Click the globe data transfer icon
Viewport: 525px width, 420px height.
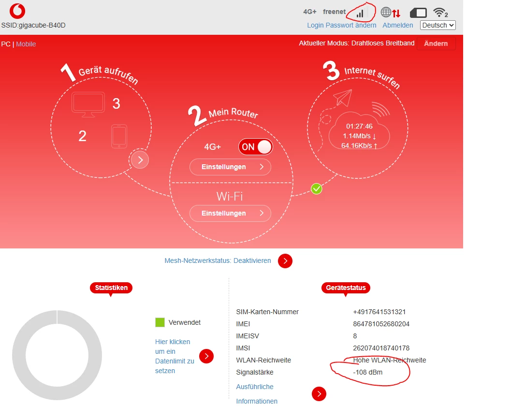click(x=391, y=13)
